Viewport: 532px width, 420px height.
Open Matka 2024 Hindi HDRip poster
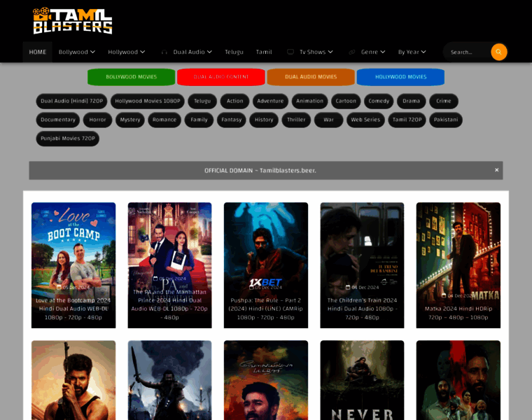[458, 265]
